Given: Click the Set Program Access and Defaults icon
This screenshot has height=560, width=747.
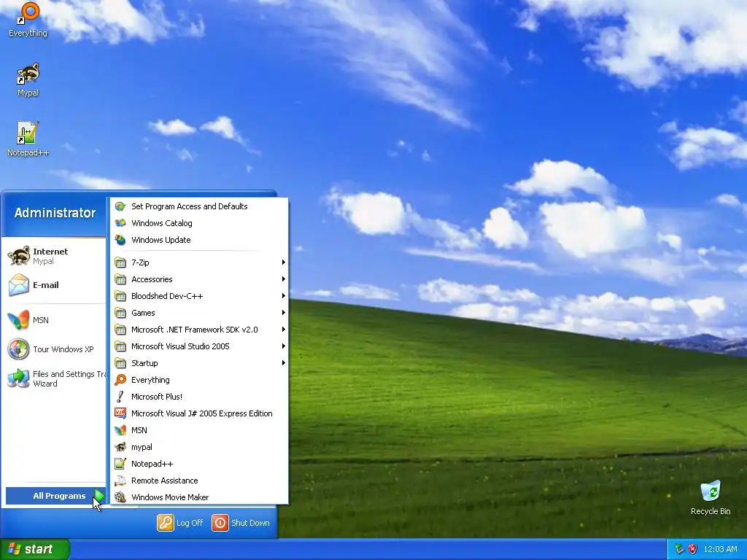Looking at the screenshot, I should tap(120, 206).
